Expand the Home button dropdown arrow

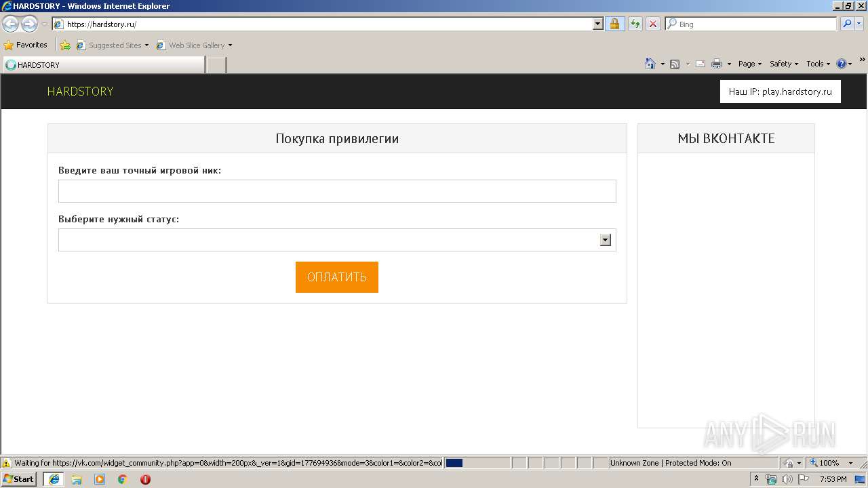click(663, 64)
